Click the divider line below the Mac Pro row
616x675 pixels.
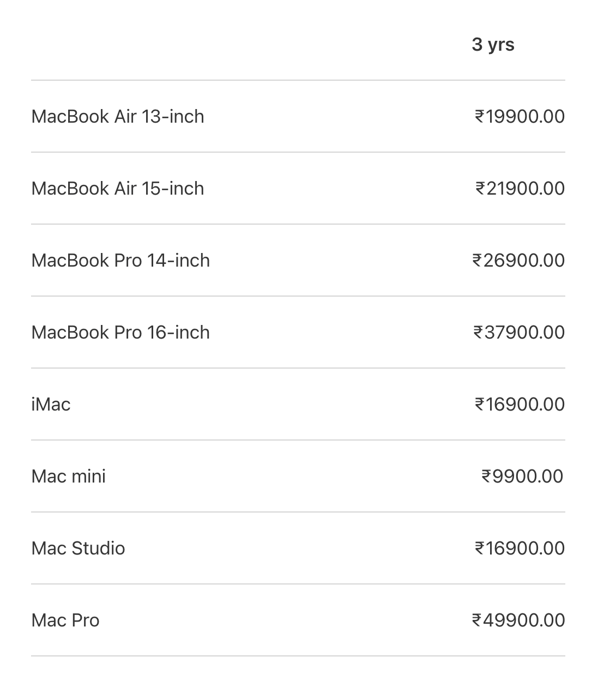point(298,656)
